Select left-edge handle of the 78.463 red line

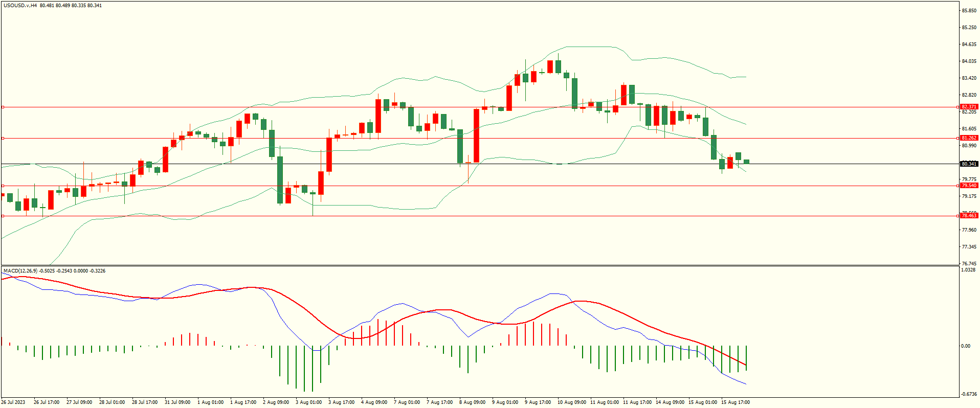tap(3, 216)
